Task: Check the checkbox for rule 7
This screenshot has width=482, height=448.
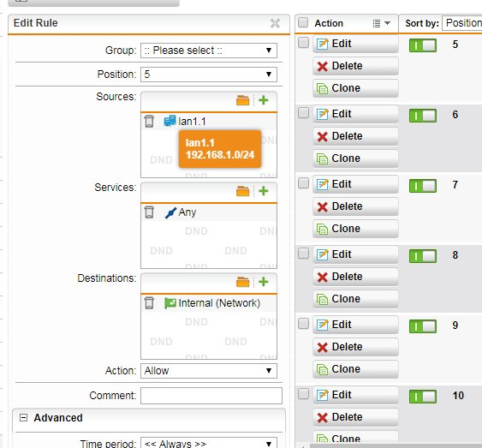Action: [303, 183]
